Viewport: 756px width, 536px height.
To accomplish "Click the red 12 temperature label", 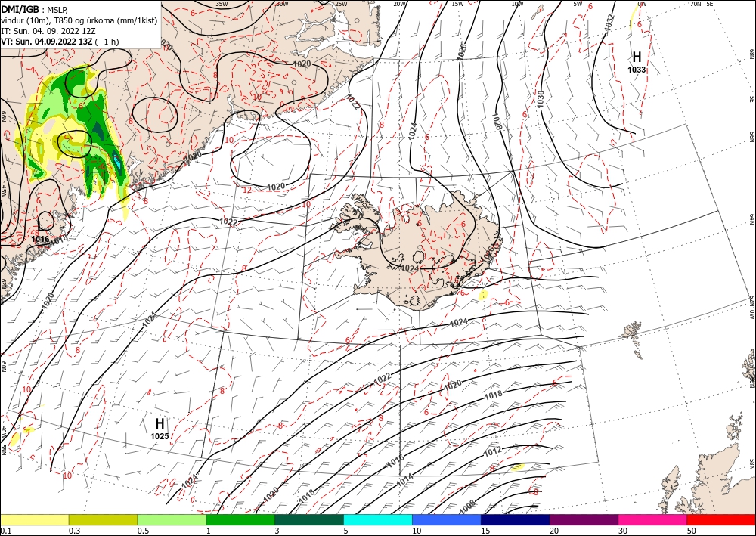I will [x=247, y=190].
